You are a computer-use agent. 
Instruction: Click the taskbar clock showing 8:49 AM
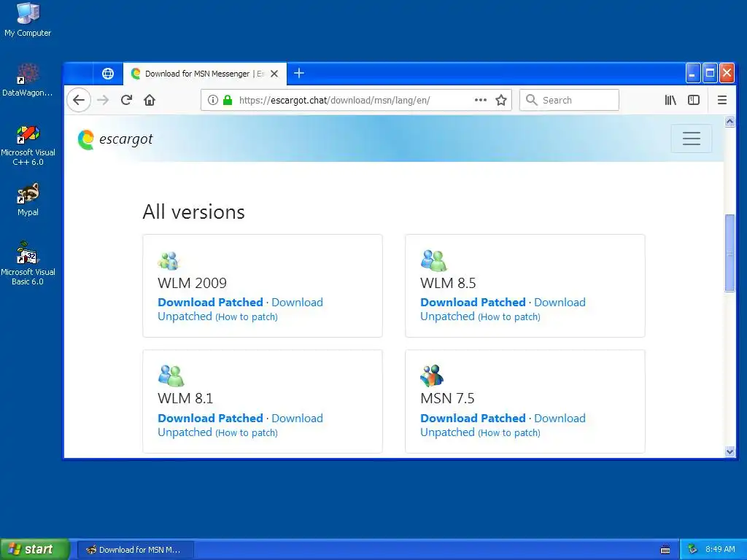(x=720, y=550)
